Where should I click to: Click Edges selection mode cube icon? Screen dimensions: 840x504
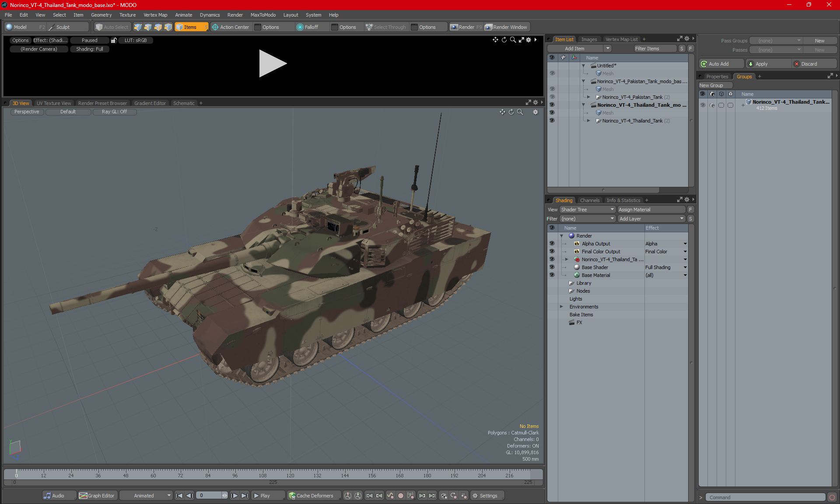point(148,27)
